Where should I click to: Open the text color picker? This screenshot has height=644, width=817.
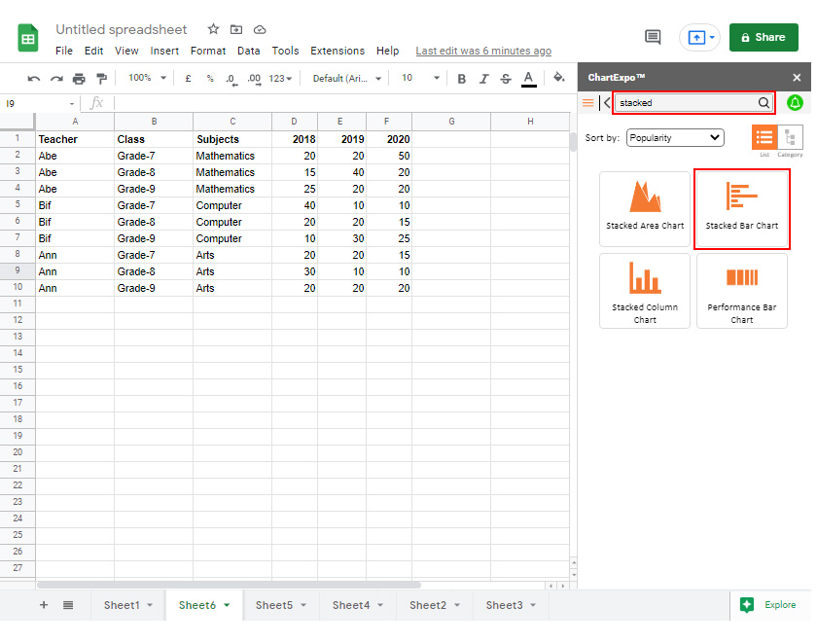pyautogui.click(x=528, y=77)
